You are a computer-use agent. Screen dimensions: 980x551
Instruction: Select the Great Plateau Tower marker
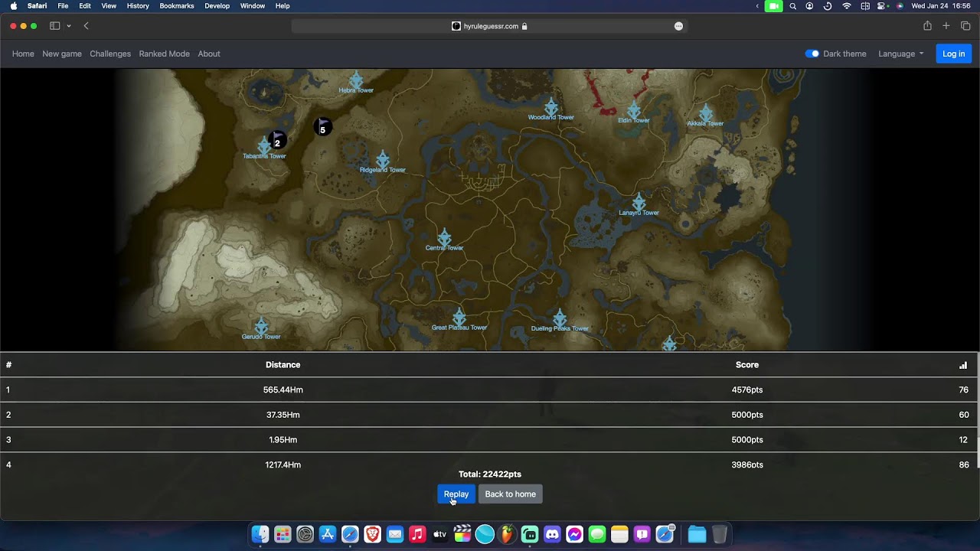click(459, 317)
